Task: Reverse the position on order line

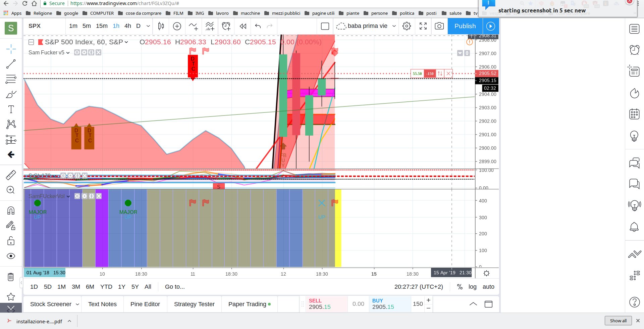Action: 440,74
